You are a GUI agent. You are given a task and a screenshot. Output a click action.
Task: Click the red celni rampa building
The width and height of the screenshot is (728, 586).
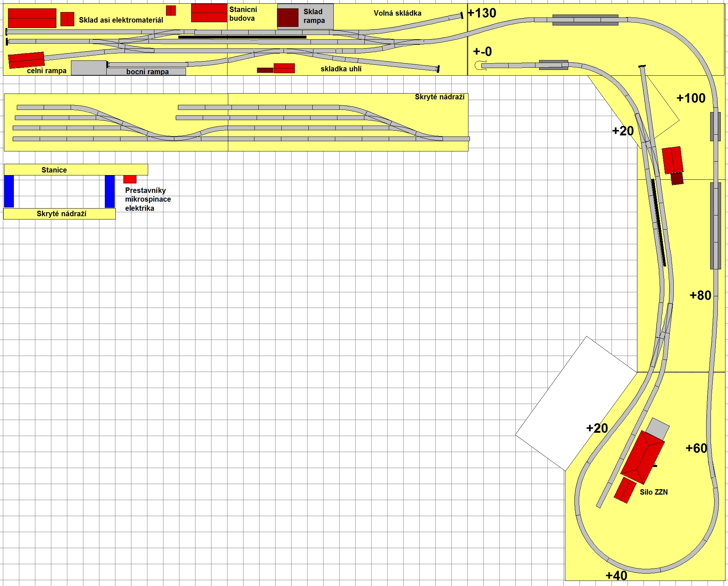[26, 60]
